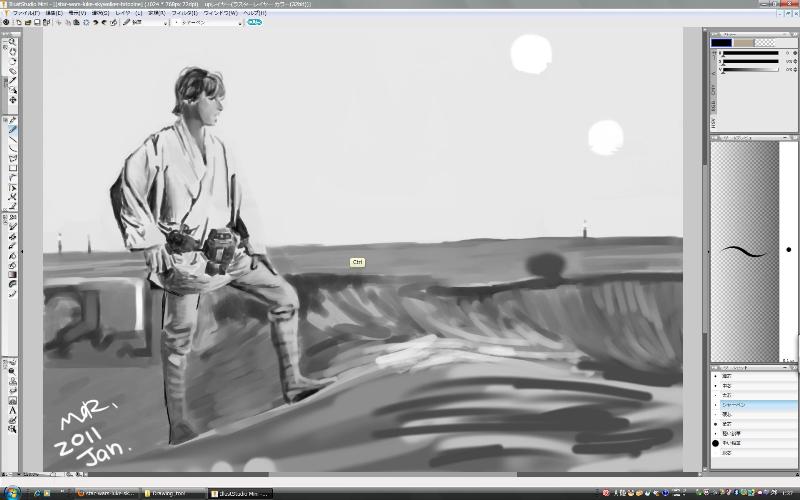Switch to the Firefox star-wars-luke taskbar window
Image resolution: width=800 pixels, height=500 pixels.
pyautogui.click(x=106, y=493)
